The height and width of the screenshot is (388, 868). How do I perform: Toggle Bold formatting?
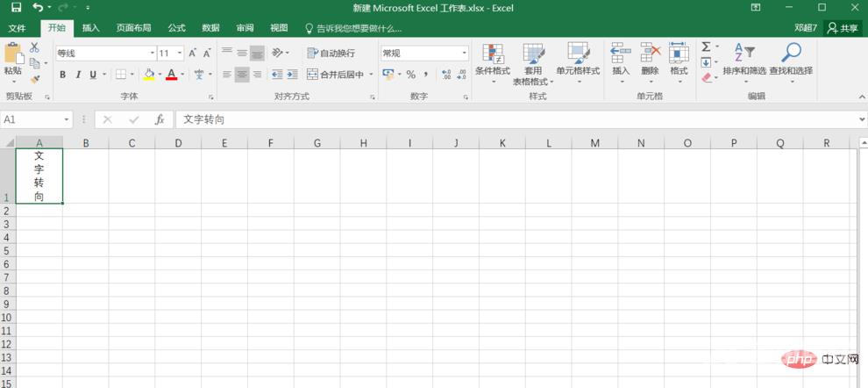(x=63, y=75)
